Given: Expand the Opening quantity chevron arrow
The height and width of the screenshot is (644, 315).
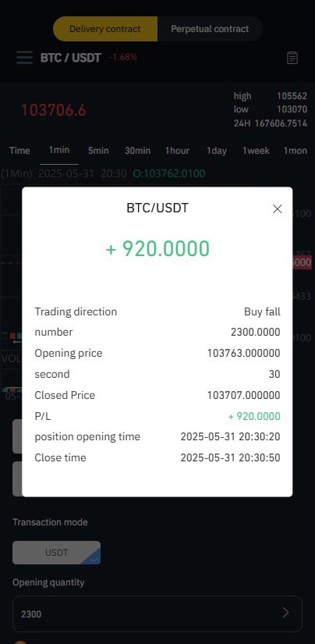Looking at the screenshot, I should pos(285,614).
